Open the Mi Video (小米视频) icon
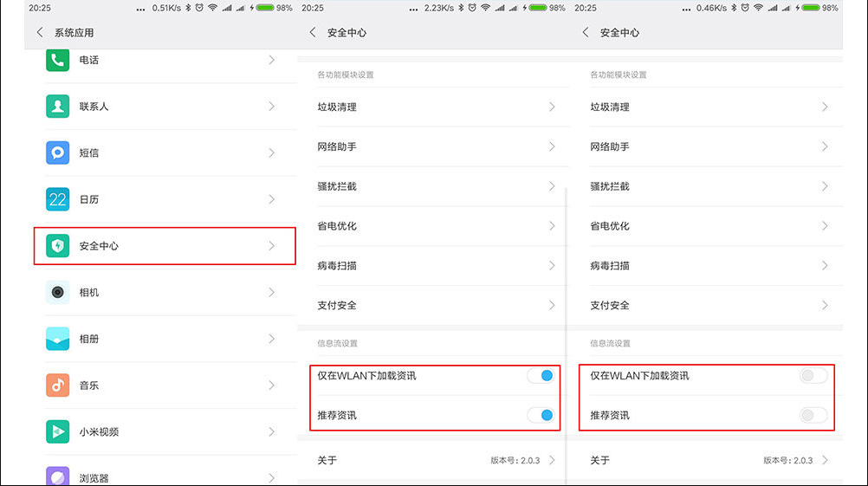This screenshot has height=486, width=868. [57, 431]
